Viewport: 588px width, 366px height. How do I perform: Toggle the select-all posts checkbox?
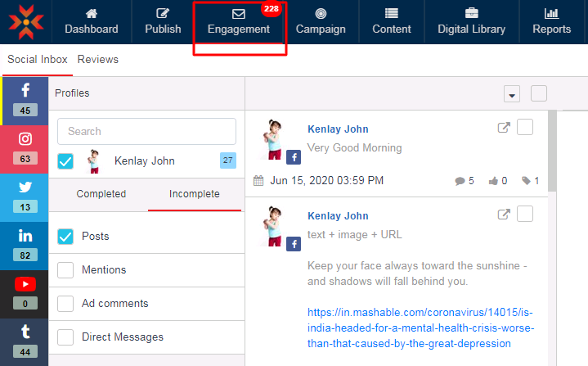click(x=538, y=93)
